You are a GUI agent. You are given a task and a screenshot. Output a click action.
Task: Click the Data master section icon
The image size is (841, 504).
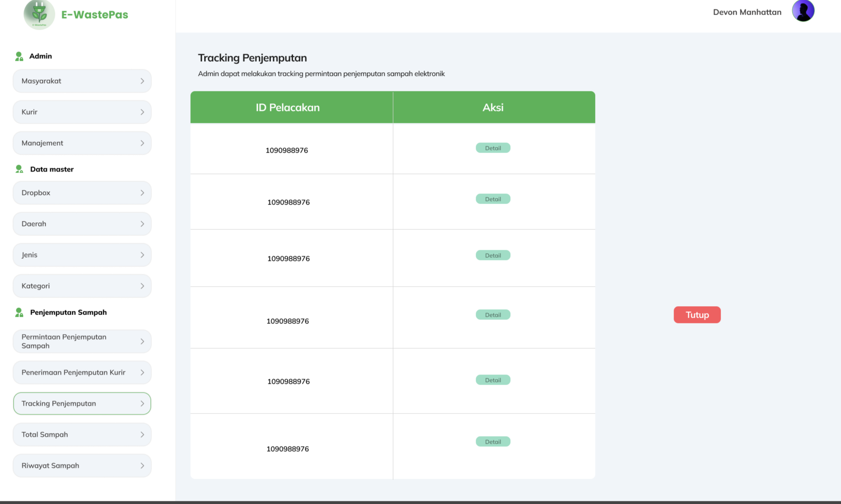point(19,169)
